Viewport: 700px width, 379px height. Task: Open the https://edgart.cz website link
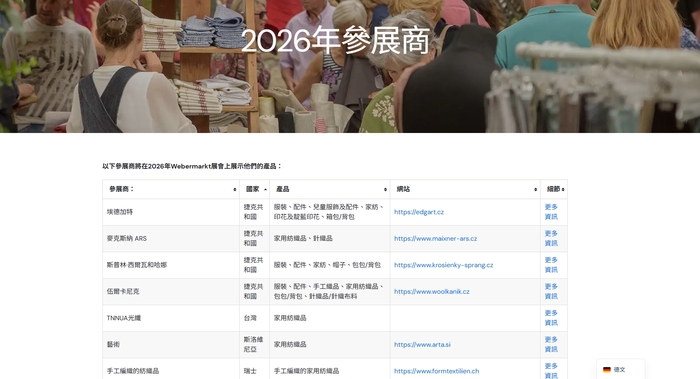(x=419, y=212)
